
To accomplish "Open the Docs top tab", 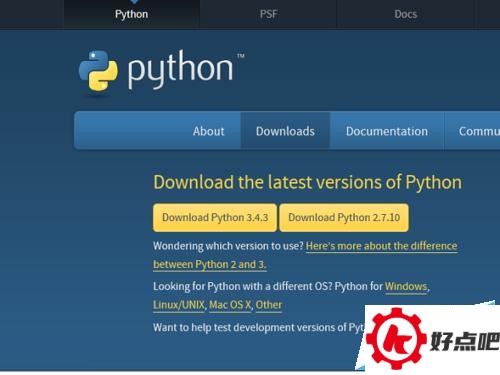I will (x=406, y=14).
